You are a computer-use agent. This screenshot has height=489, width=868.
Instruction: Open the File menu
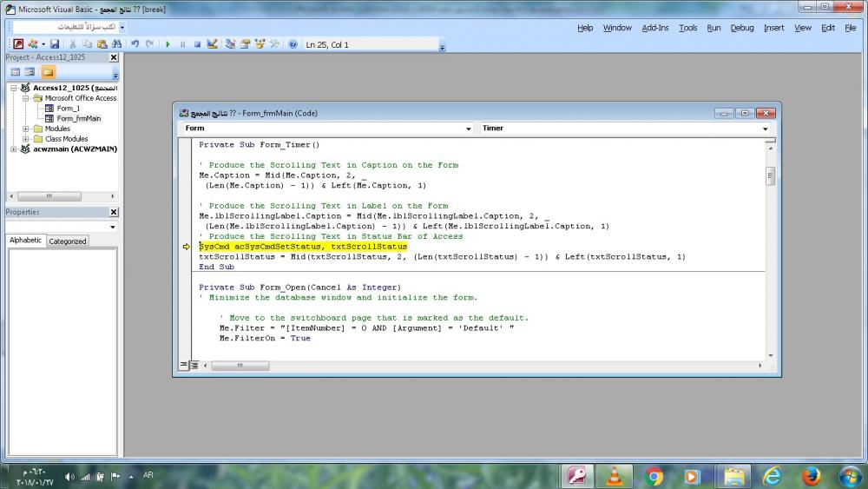[x=851, y=28]
